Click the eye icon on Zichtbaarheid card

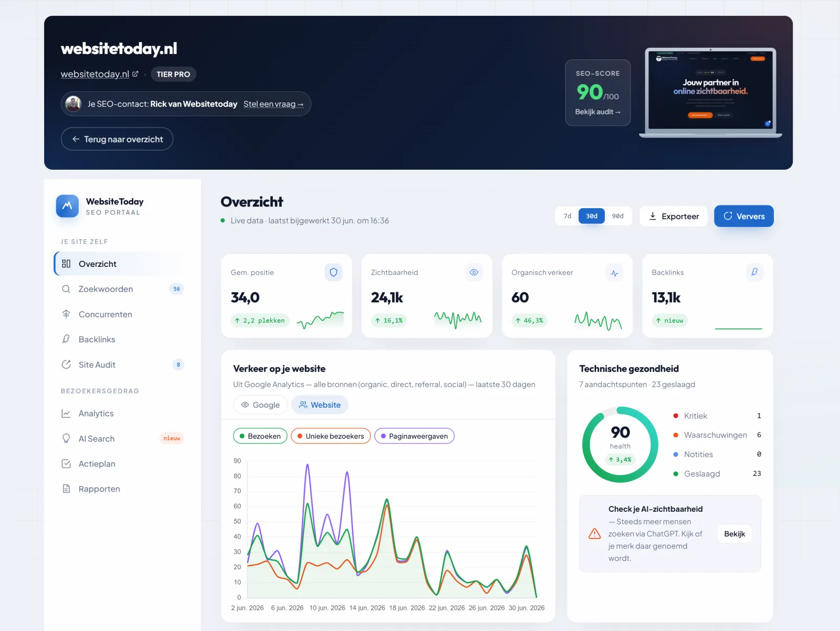pos(474,272)
